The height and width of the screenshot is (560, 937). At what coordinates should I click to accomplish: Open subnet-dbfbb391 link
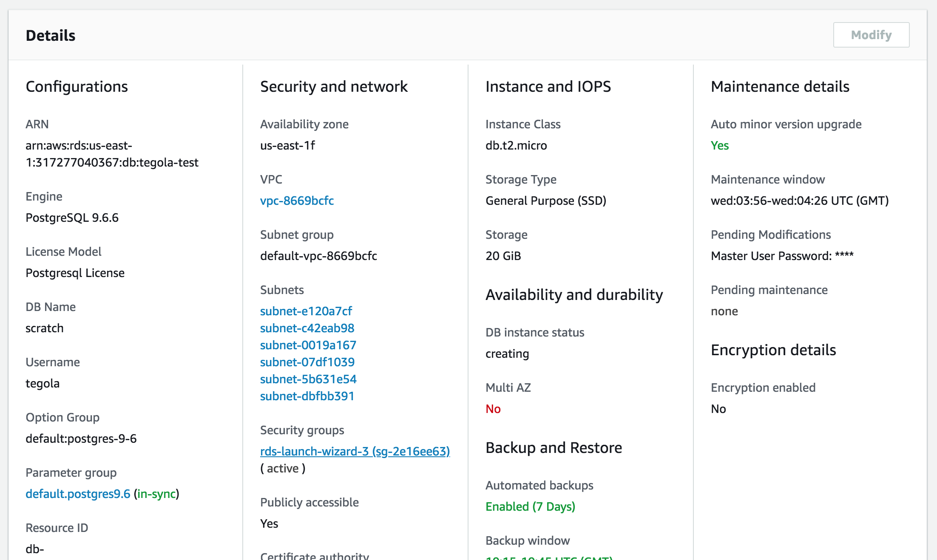tap(307, 396)
